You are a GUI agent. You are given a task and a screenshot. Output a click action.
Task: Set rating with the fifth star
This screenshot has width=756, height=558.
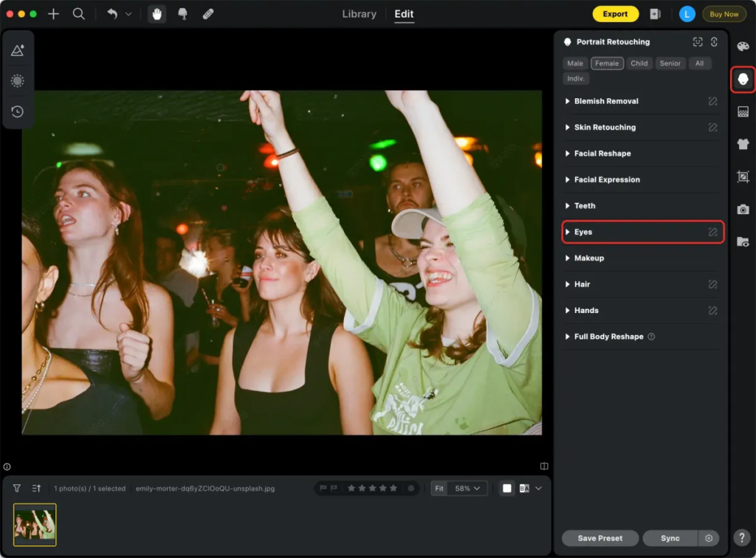pos(394,488)
